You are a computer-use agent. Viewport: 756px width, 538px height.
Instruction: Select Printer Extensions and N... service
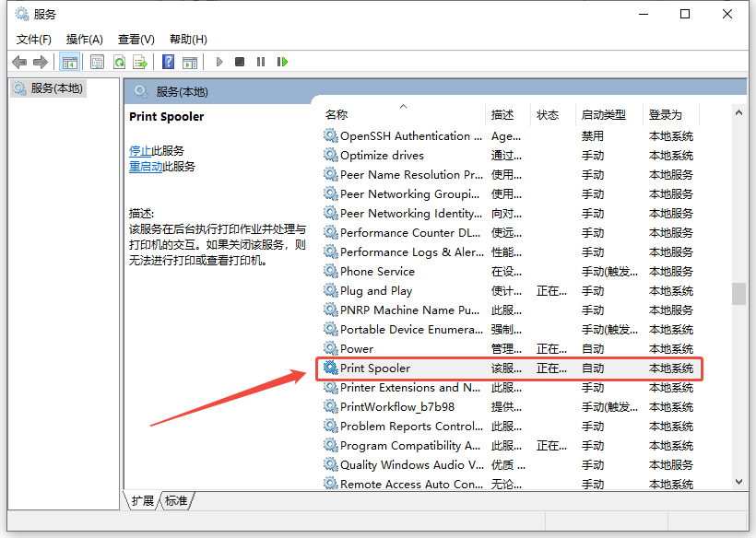(509, 388)
